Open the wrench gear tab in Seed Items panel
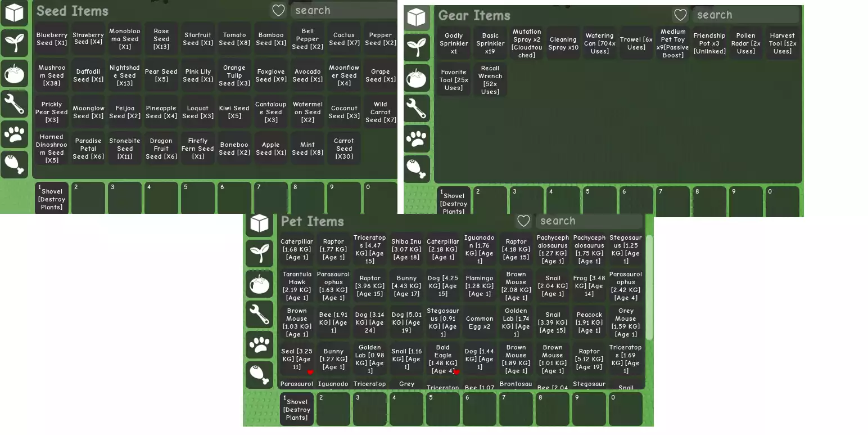The image size is (868, 435). 14,104
